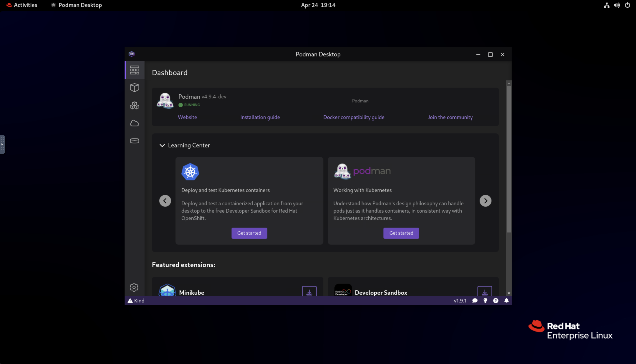This screenshot has width=636, height=364.
Task: Show previous Learning Center card
Action: pyautogui.click(x=165, y=201)
